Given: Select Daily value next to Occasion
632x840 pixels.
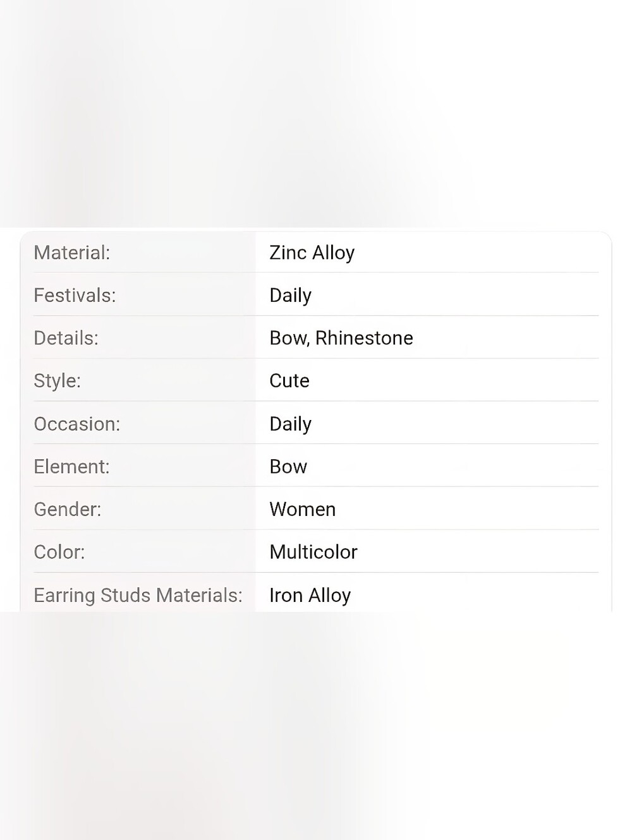Looking at the screenshot, I should [291, 424].
